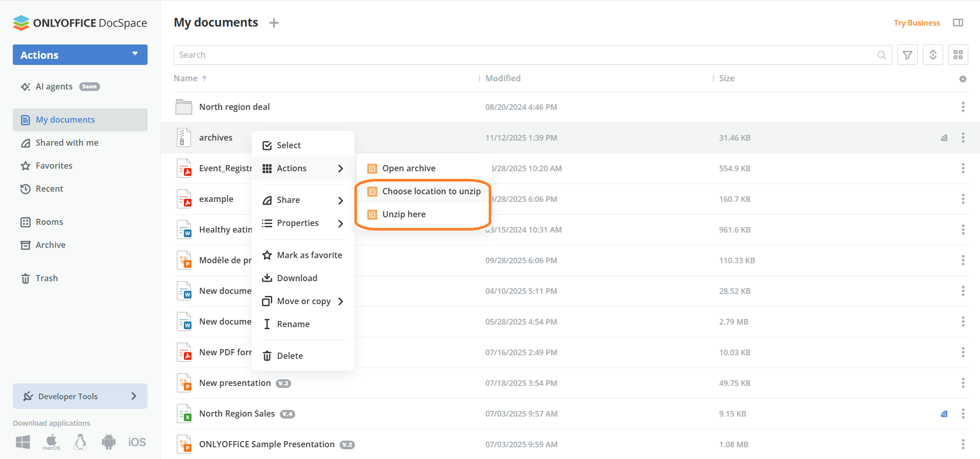Open the Archive section in sidebar
Viewport: 980px width, 459px height.
(x=80, y=245)
